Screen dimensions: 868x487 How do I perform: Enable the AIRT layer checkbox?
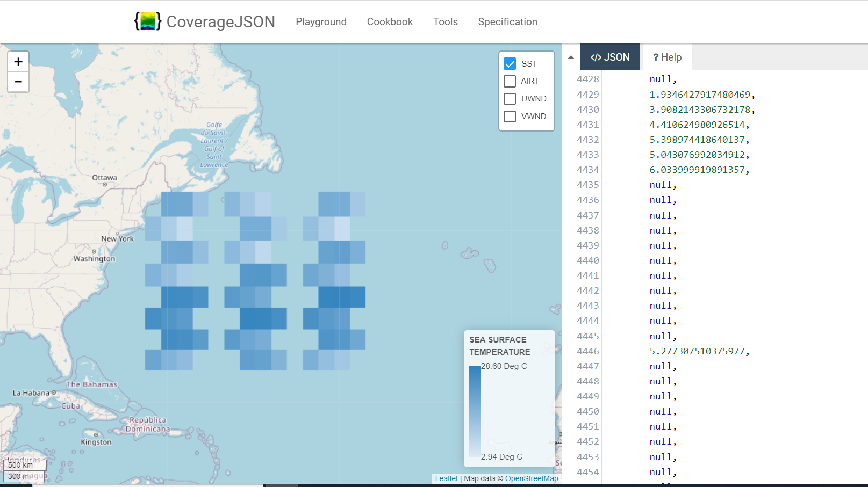coord(509,81)
